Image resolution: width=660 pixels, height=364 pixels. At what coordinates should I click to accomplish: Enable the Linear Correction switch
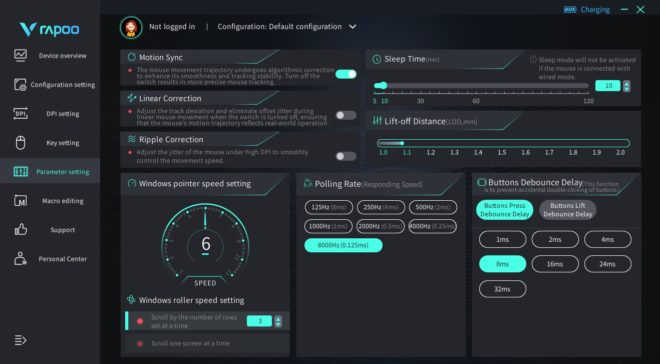(346, 115)
